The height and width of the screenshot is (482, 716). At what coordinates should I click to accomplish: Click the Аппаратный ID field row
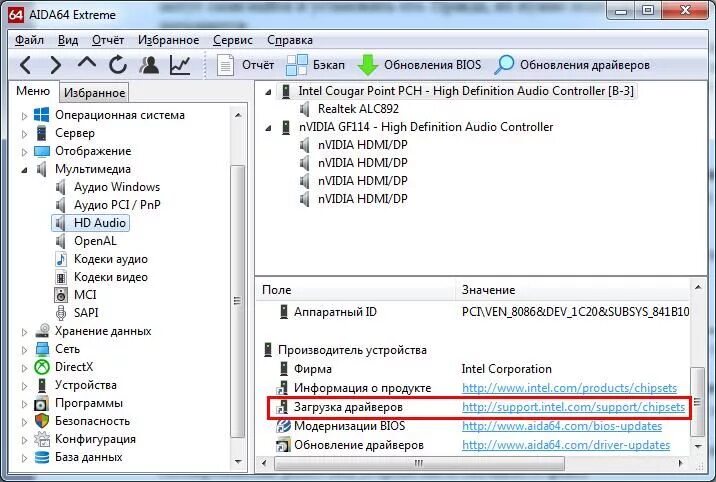(x=475, y=312)
